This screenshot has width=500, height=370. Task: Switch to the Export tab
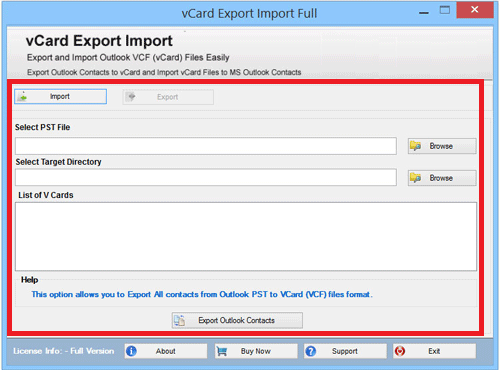point(168,97)
